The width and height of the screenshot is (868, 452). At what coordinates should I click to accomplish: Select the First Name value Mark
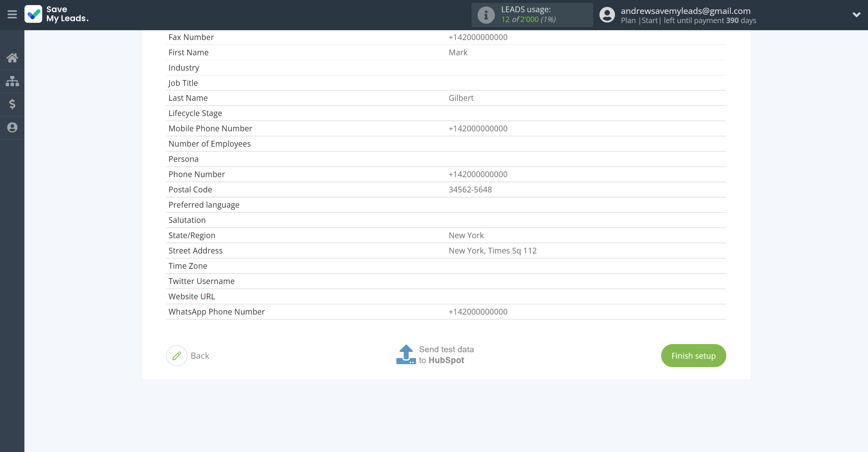[x=458, y=52]
